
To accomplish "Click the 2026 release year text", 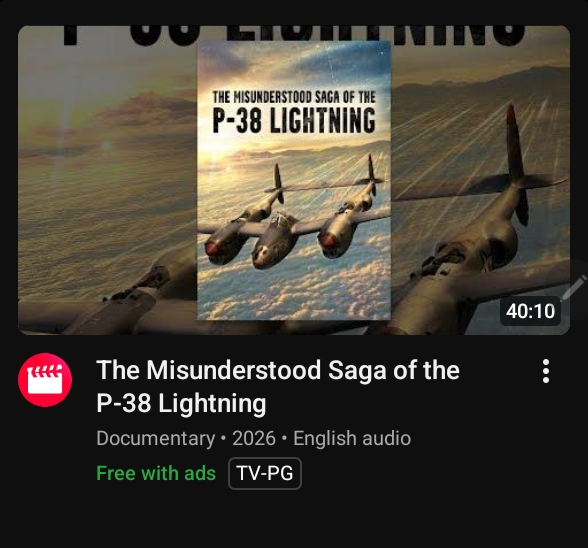I will (x=254, y=438).
